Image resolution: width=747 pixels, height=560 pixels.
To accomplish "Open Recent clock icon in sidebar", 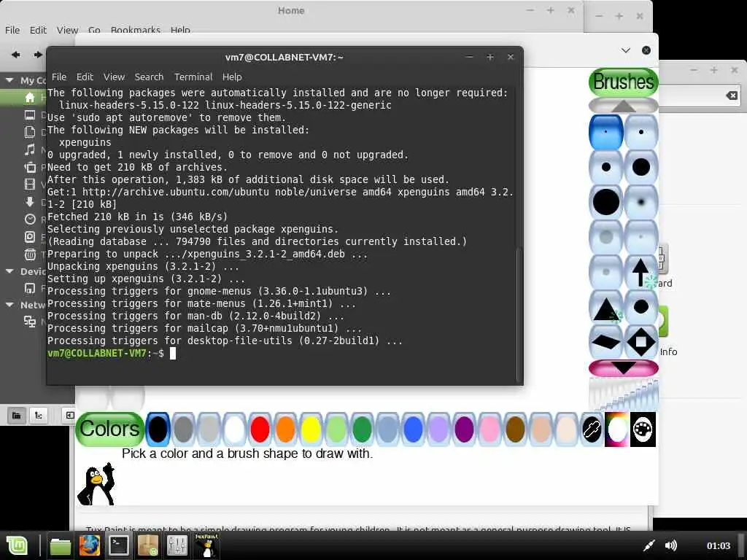I will (29, 219).
